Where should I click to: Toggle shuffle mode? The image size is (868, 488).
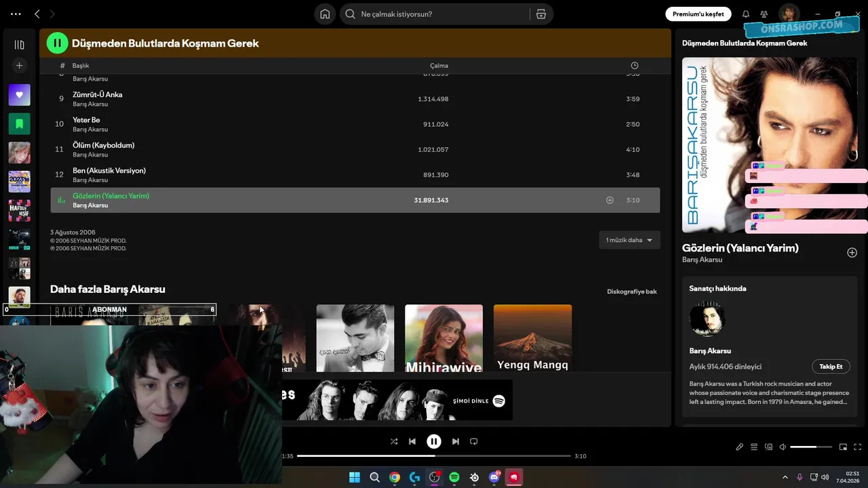(393, 441)
